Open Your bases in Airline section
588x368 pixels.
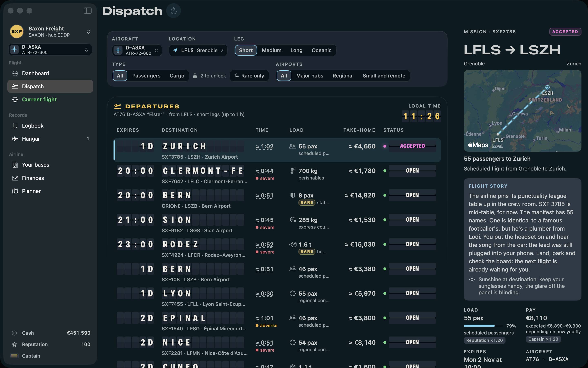[x=50, y=165]
